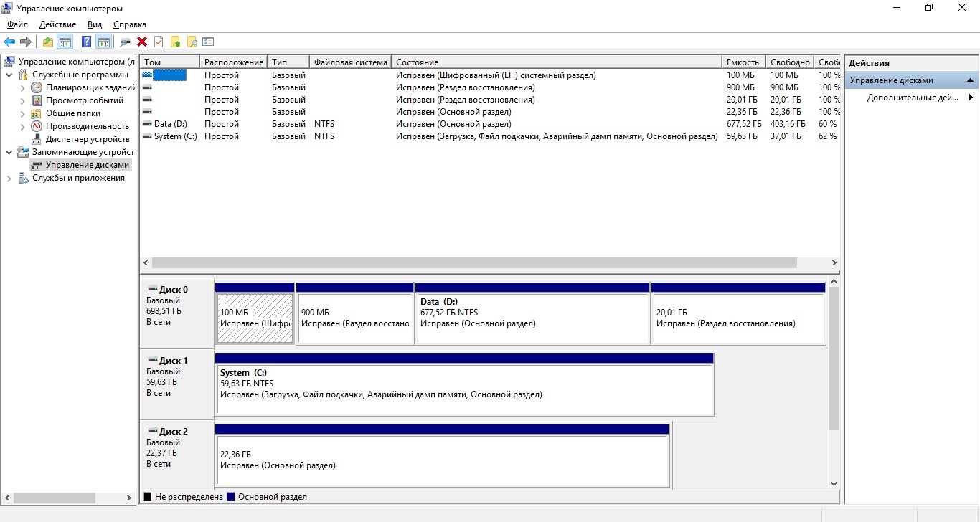Image resolution: width=980 pixels, height=522 pixels.
Task: Select the 900 МБ recovery partition block
Action: point(355,313)
